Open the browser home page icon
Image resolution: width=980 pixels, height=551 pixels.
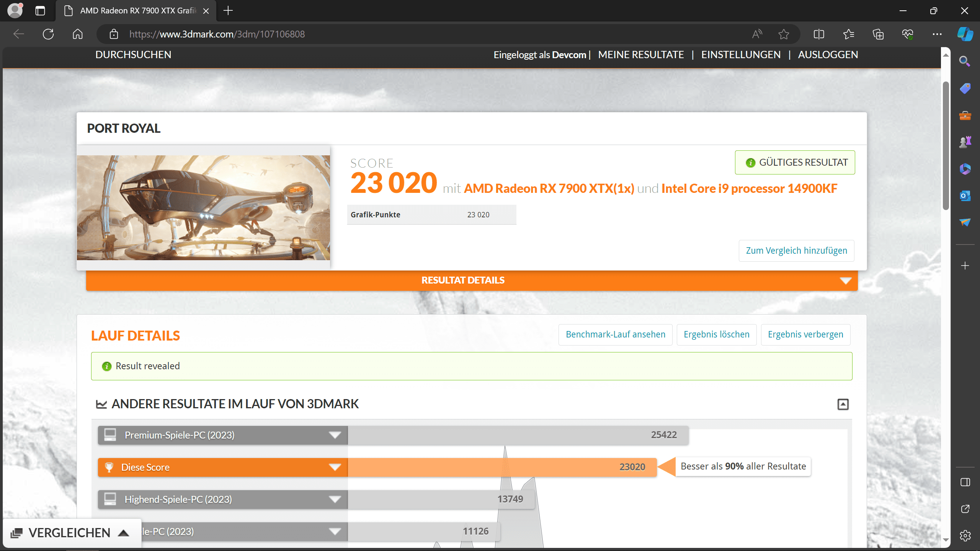click(x=78, y=34)
